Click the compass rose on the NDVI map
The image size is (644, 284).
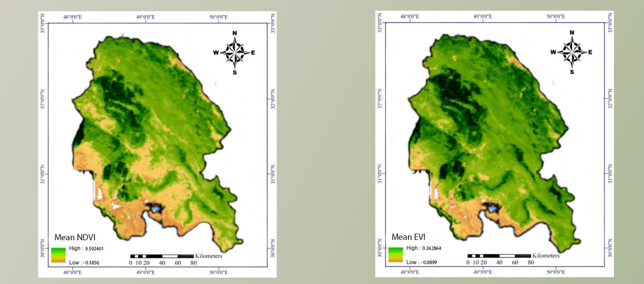(x=235, y=53)
